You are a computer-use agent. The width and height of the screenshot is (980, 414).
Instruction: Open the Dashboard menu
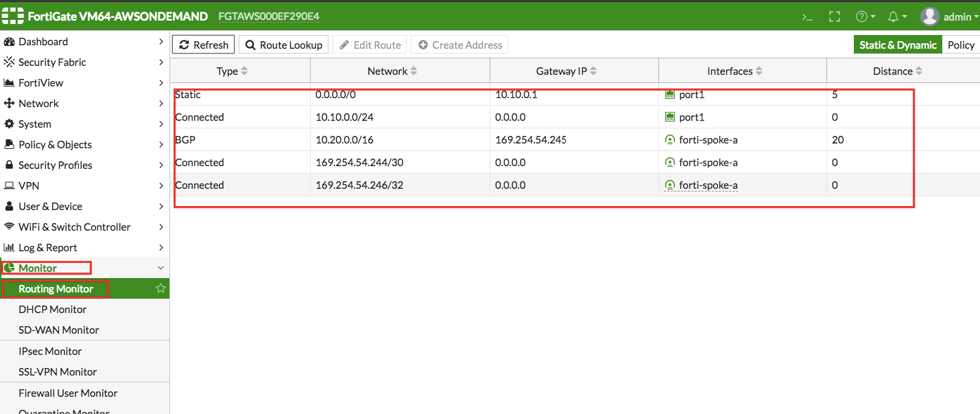pyautogui.click(x=84, y=42)
